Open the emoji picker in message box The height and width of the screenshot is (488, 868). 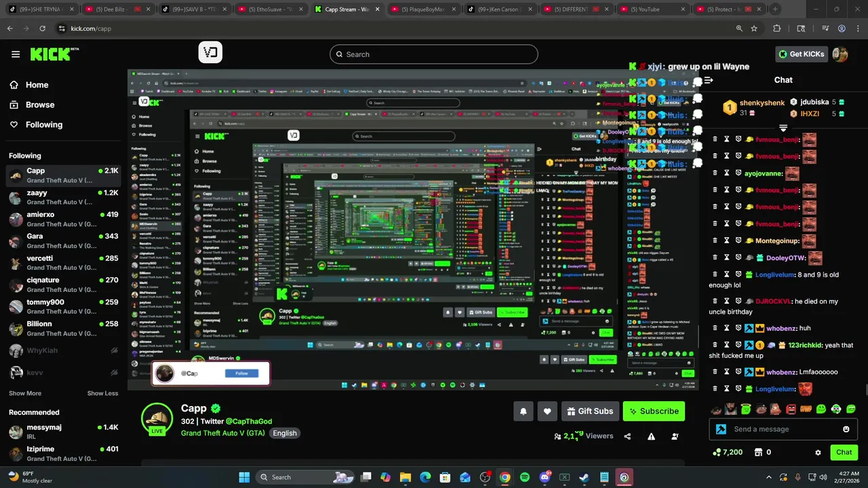point(846,429)
